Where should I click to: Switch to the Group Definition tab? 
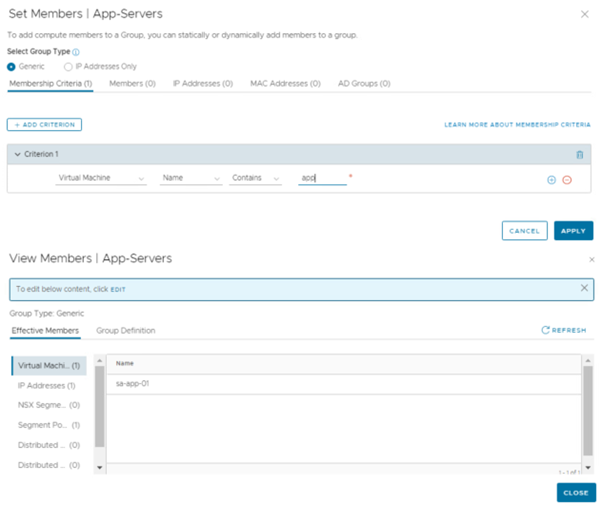coord(125,330)
